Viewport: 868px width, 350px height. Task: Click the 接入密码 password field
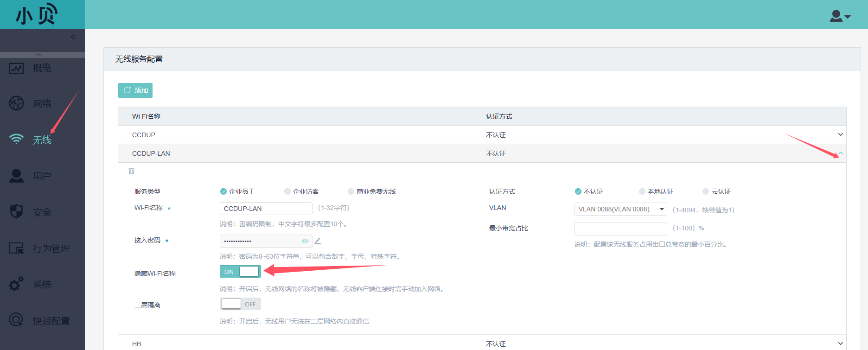click(266, 241)
